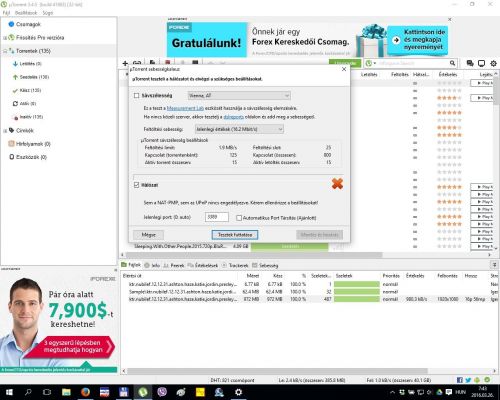
Task: Click the Add Torrent plus icon
Action: point(125,63)
